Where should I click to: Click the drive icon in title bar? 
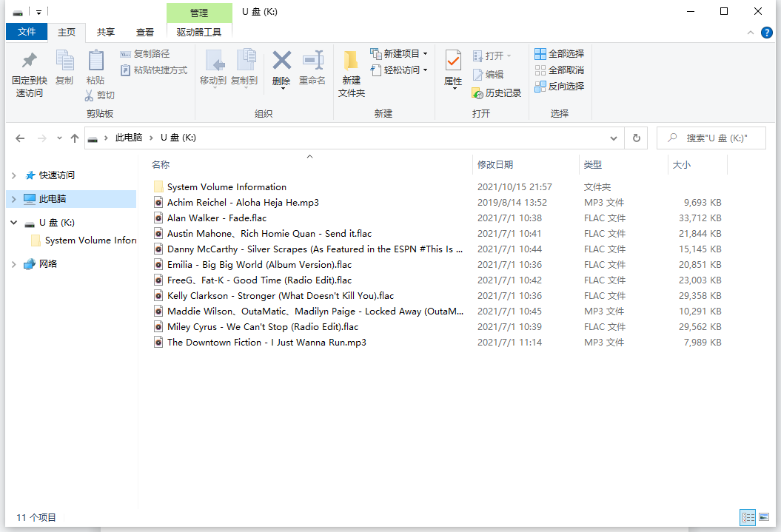[18, 12]
